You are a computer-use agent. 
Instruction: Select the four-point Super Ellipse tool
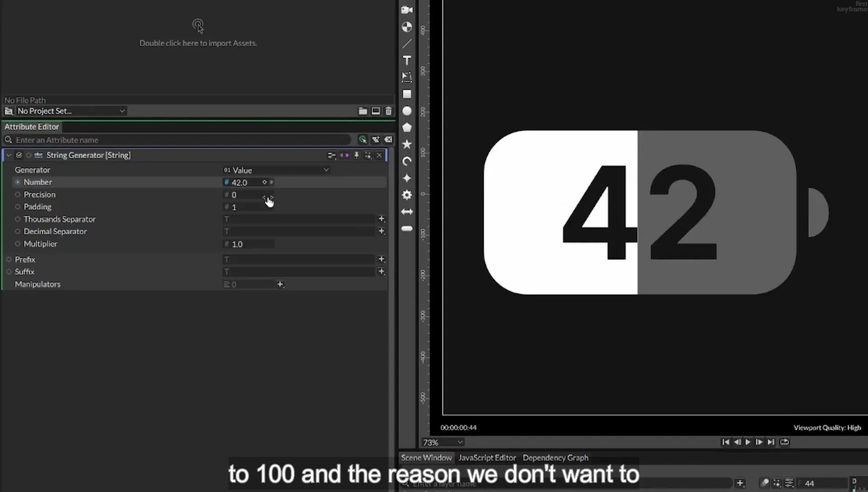pyautogui.click(x=407, y=178)
